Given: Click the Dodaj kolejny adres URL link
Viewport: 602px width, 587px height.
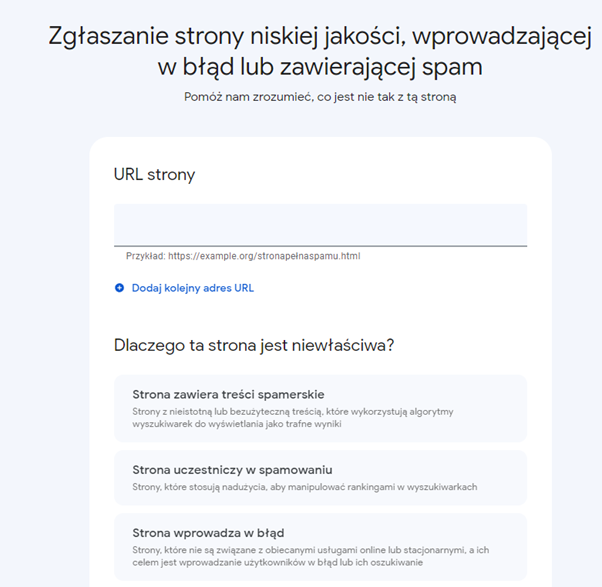Looking at the screenshot, I should pos(192,288).
